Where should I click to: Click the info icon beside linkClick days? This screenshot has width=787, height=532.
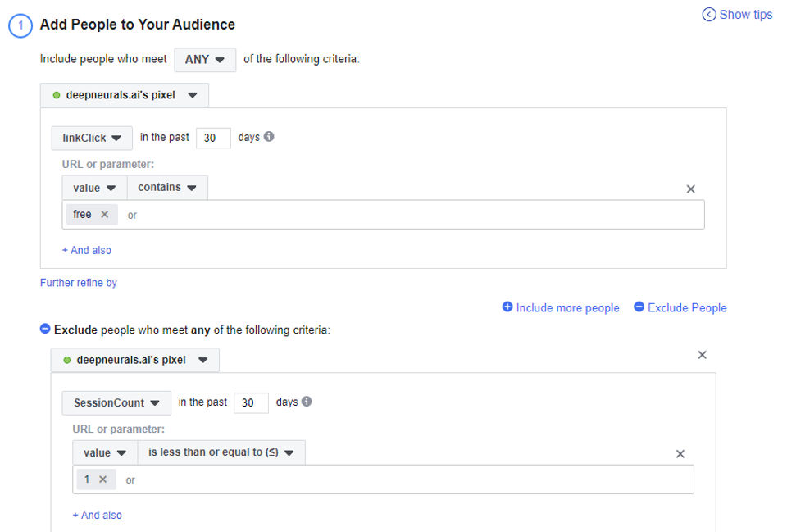pyautogui.click(x=269, y=137)
